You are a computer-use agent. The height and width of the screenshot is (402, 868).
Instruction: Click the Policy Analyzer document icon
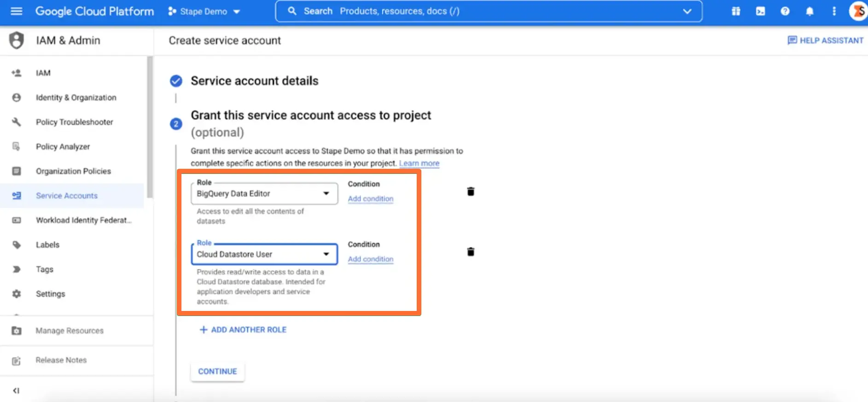click(x=17, y=146)
